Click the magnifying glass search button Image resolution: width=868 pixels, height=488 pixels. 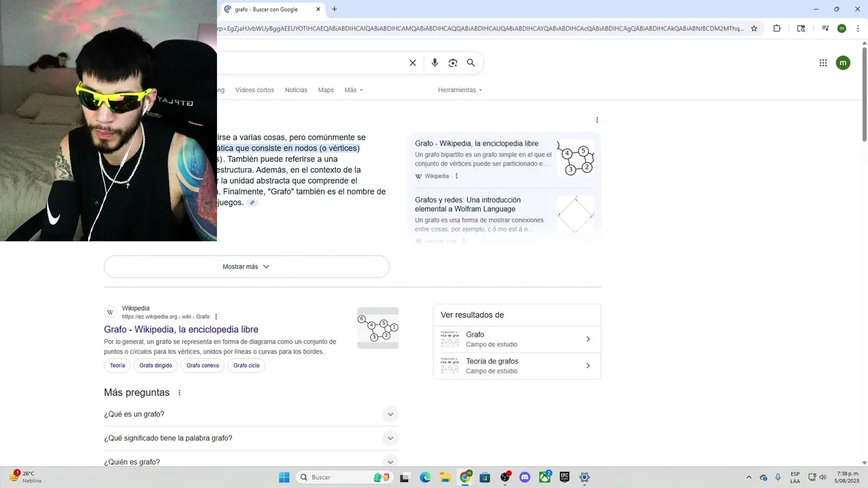tap(471, 63)
